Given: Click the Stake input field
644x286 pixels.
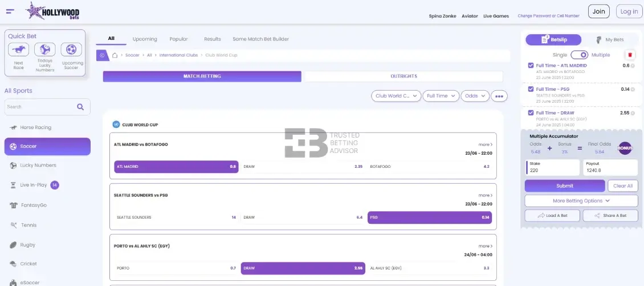Looking at the screenshot, I should (552, 167).
